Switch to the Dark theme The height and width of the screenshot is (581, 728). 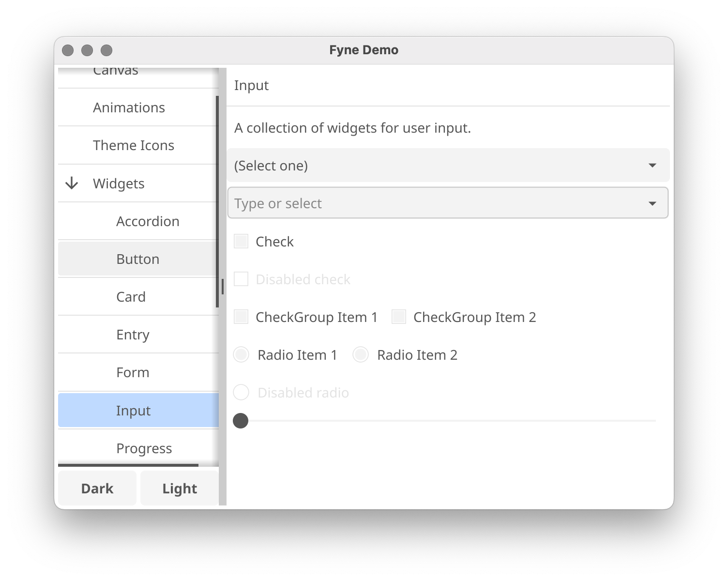(x=97, y=489)
